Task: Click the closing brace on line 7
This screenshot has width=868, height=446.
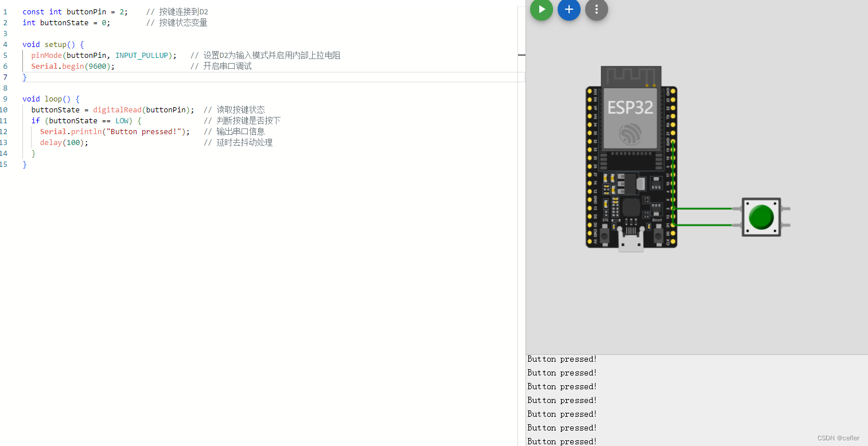Action: pyautogui.click(x=25, y=77)
